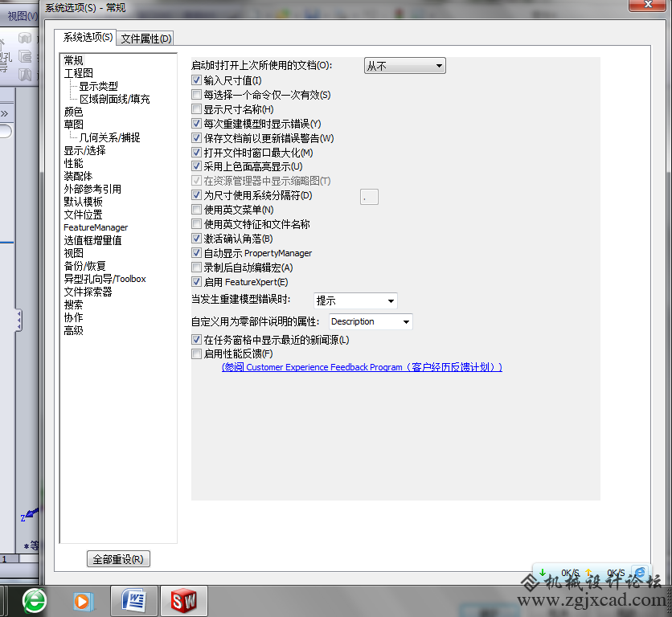Open the 选值框增量值 options page
The width and height of the screenshot is (672, 617).
coord(92,240)
